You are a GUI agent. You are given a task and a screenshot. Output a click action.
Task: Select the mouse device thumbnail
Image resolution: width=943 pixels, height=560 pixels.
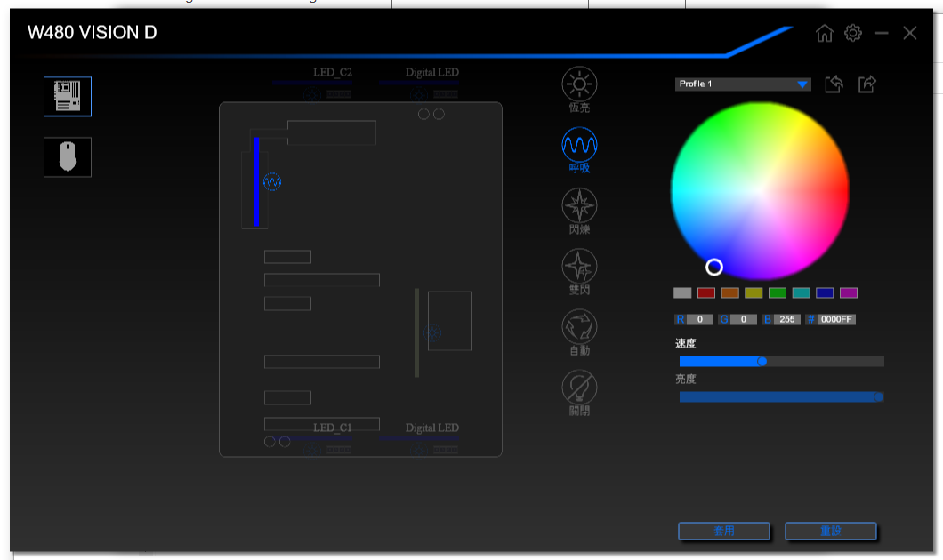68,156
